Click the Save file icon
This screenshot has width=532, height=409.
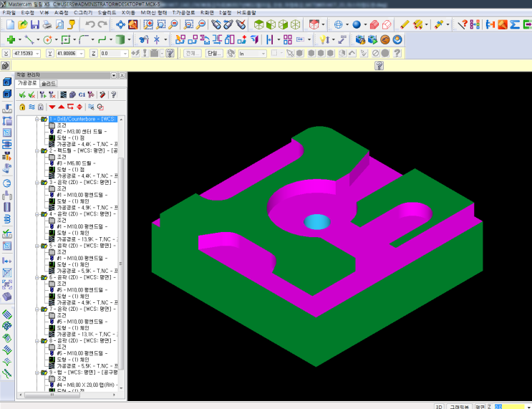35,24
